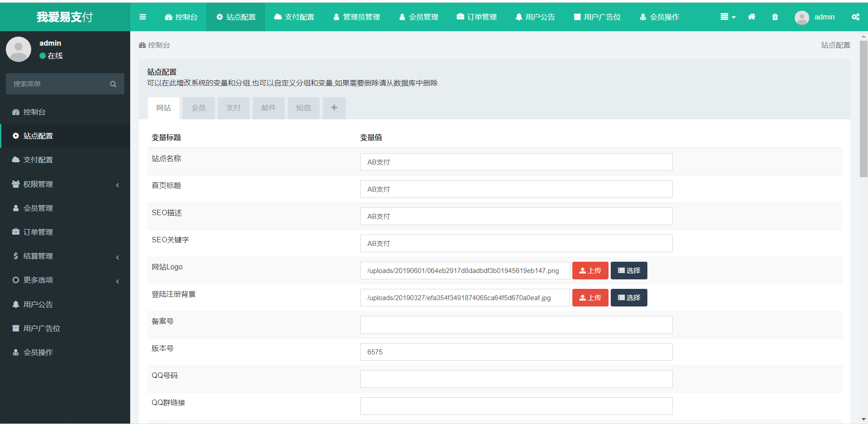Click 选择 button for 登陆注册背景
Screen dimensions: 868x424
coord(629,298)
